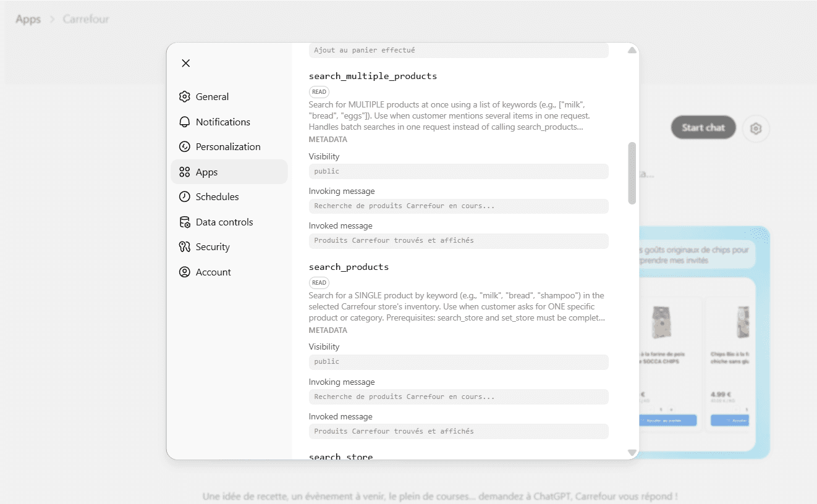Click the gear icon beside Start chat
This screenshot has height=504, width=817.
[x=756, y=128]
